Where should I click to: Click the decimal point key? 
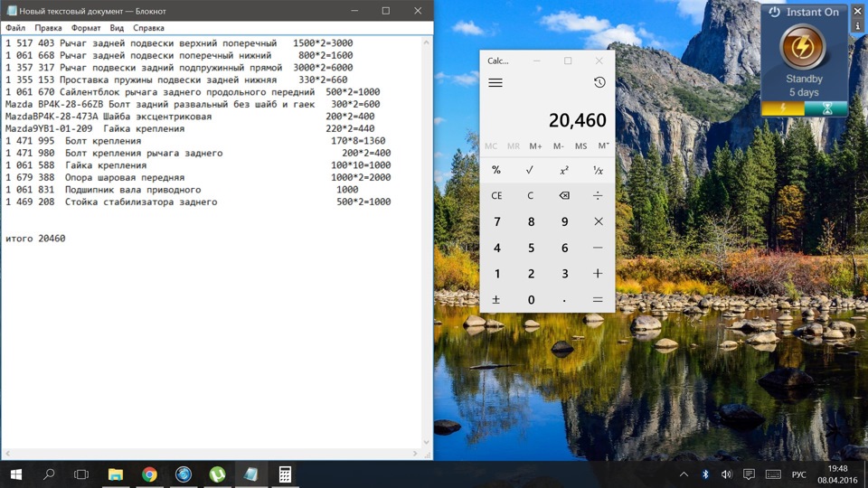click(x=564, y=299)
